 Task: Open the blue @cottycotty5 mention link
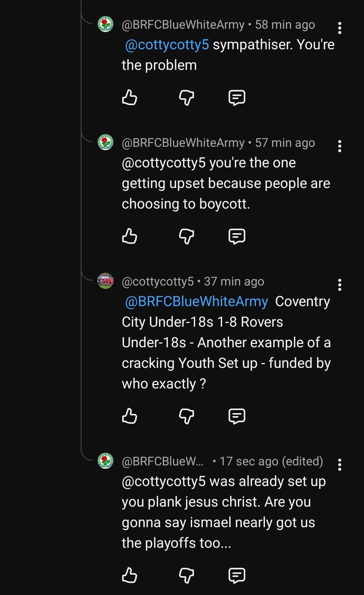(x=167, y=45)
